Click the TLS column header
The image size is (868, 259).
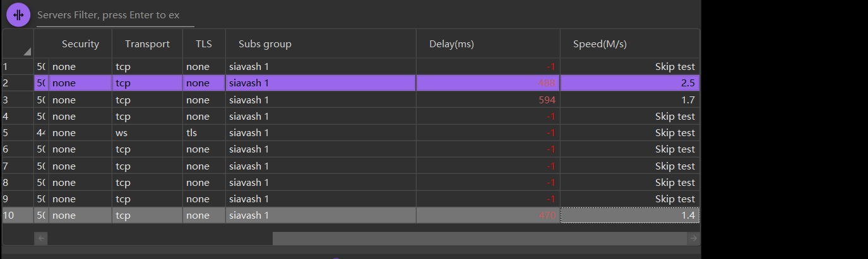coord(204,44)
